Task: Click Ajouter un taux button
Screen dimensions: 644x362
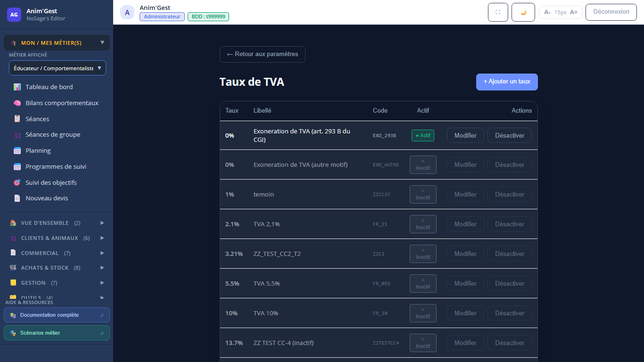Action: coord(507,82)
